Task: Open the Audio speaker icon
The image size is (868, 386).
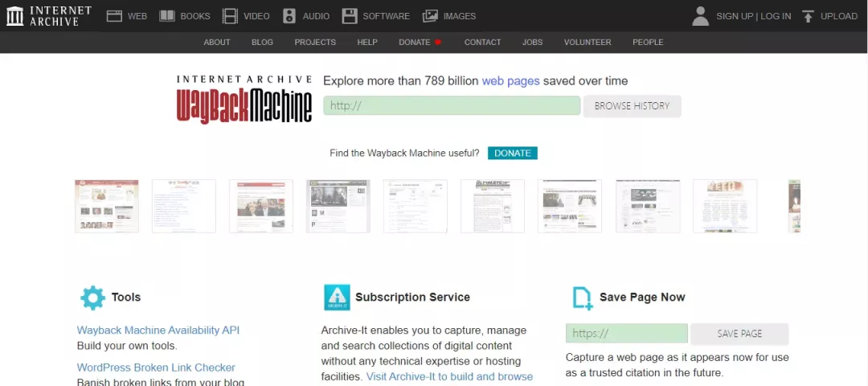Action: [x=289, y=16]
